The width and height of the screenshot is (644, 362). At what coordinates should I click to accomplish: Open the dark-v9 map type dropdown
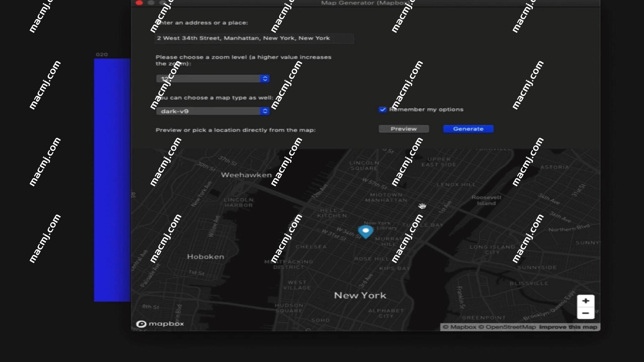click(x=213, y=111)
